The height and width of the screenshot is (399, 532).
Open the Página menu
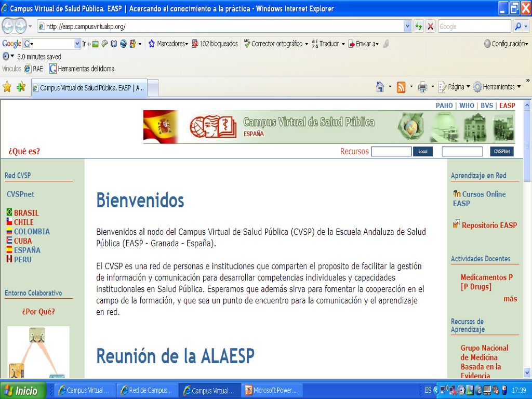click(x=454, y=87)
